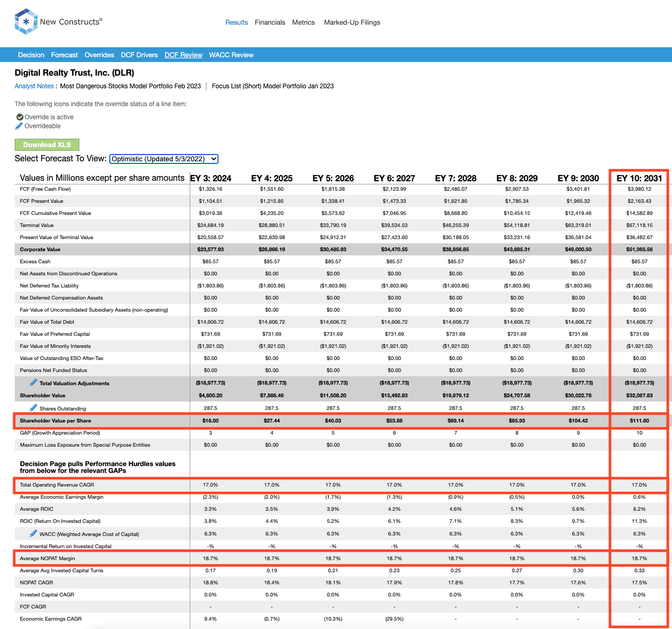Click the Fair Value of Minority Interests label
This screenshot has width=672, height=629.
[55, 346]
